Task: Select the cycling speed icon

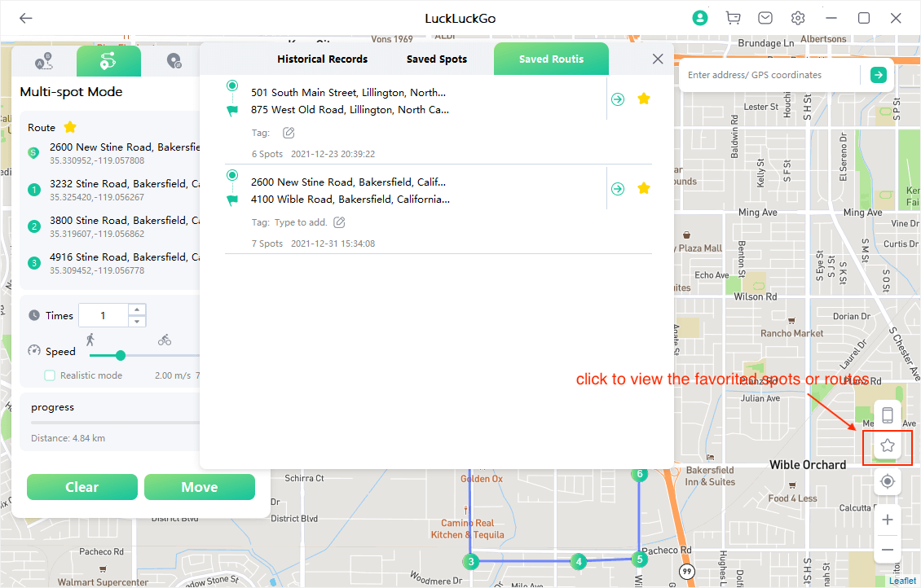Action: 165,339
